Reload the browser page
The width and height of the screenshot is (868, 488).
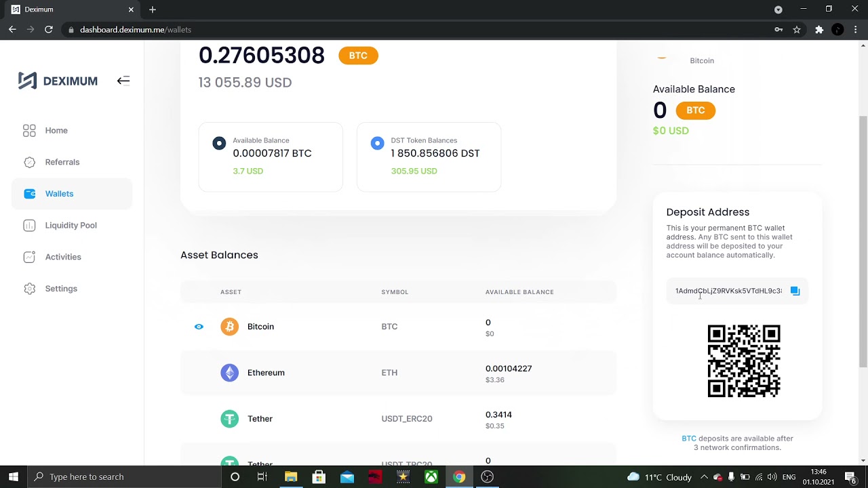[x=49, y=30]
